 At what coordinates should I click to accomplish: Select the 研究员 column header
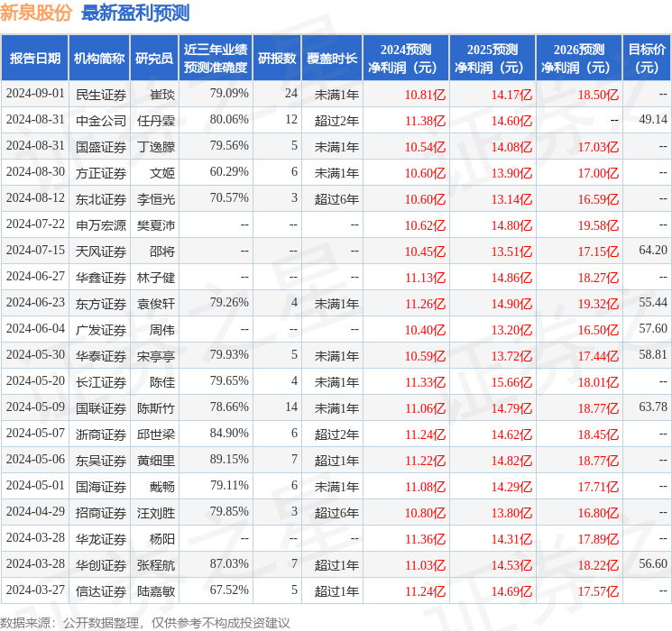click(154, 59)
